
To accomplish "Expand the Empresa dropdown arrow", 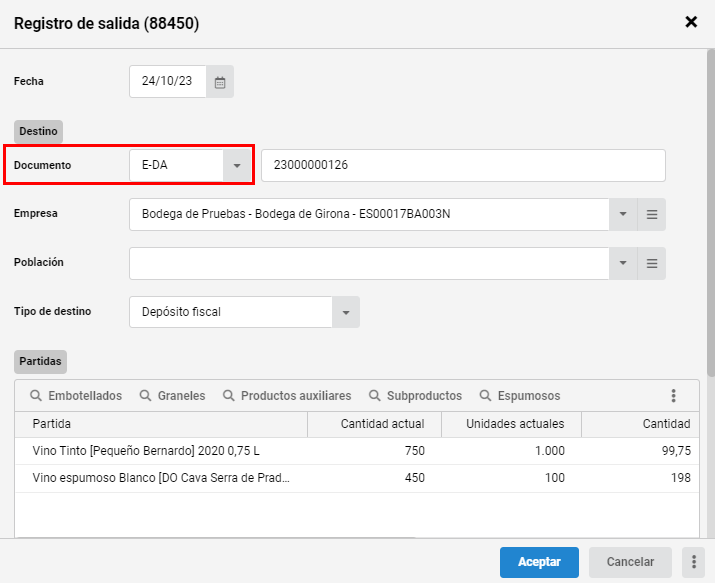I will tap(623, 214).
